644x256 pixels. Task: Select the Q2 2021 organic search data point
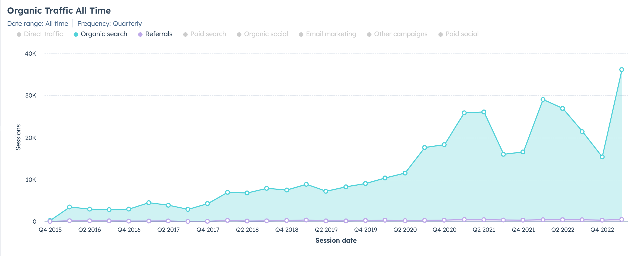point(484,112)
